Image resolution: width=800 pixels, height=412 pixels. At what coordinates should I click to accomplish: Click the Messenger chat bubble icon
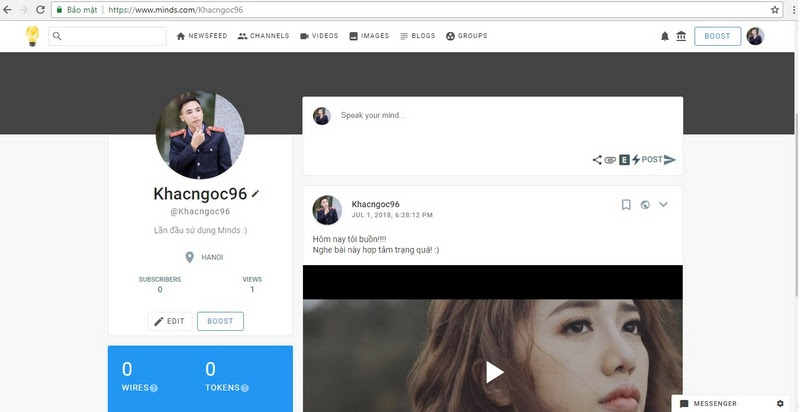[x=684, y=404]
